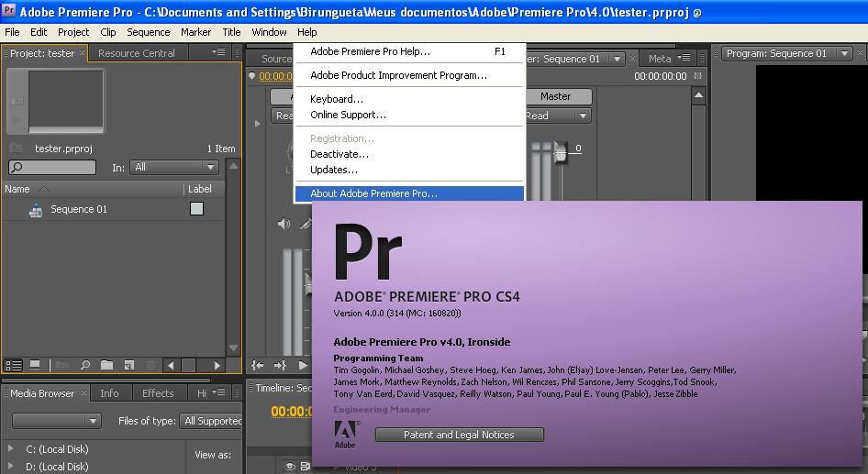Image resolution: width=868 pixels, height=474 pixels.
Task: Select Adobe Product Improvement Program item
Action: 409,75
